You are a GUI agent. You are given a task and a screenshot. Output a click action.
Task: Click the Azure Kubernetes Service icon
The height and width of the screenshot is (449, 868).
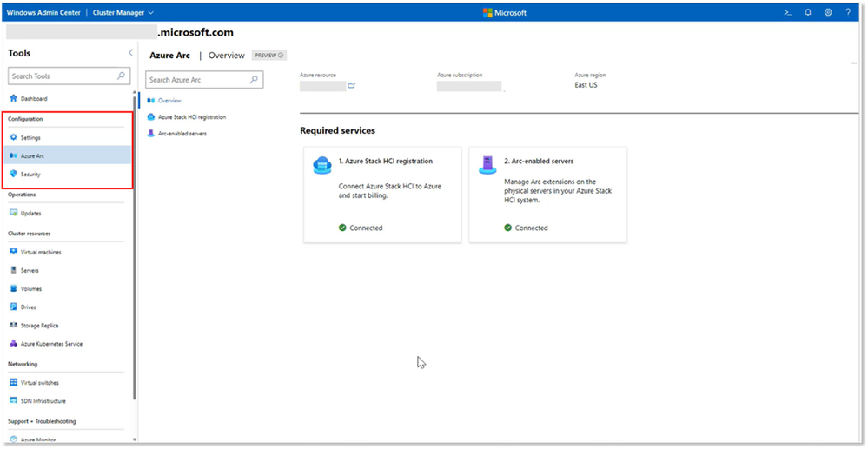[x=14, y=343]
